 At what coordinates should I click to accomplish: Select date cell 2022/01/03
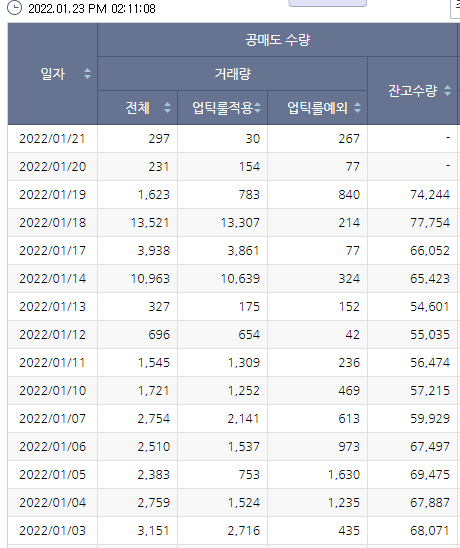click(52, 531)
